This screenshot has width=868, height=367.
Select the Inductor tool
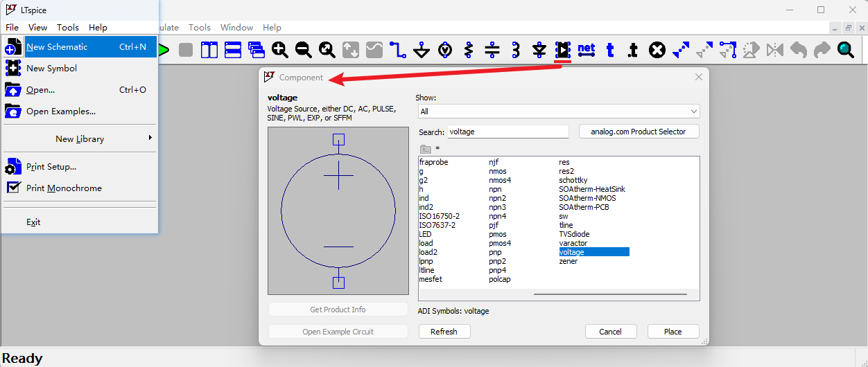516,50
